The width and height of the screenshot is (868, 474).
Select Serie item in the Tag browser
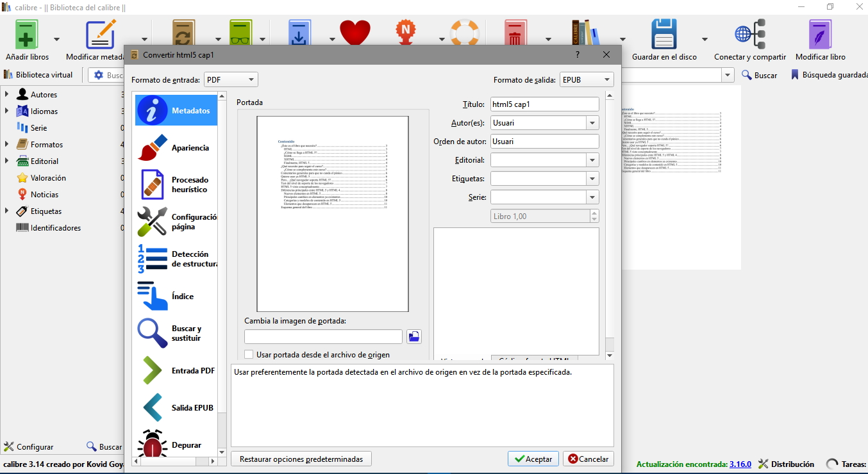click(38, 127)
